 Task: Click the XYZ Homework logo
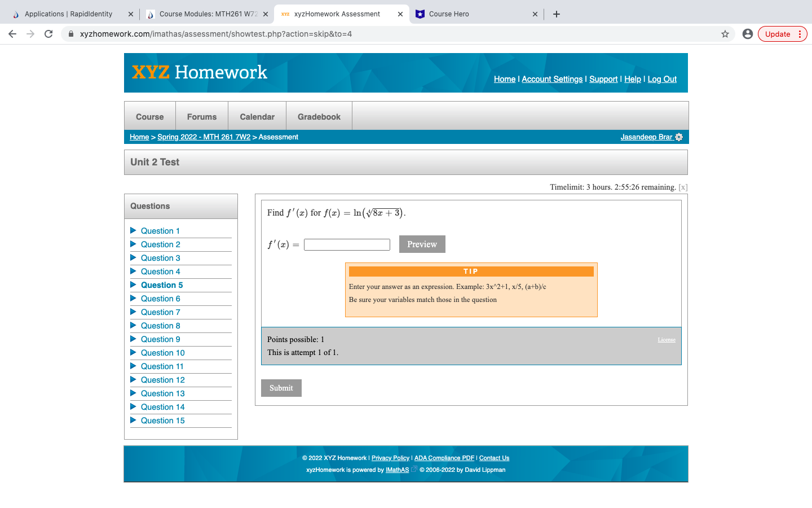(x=199, y=72)
